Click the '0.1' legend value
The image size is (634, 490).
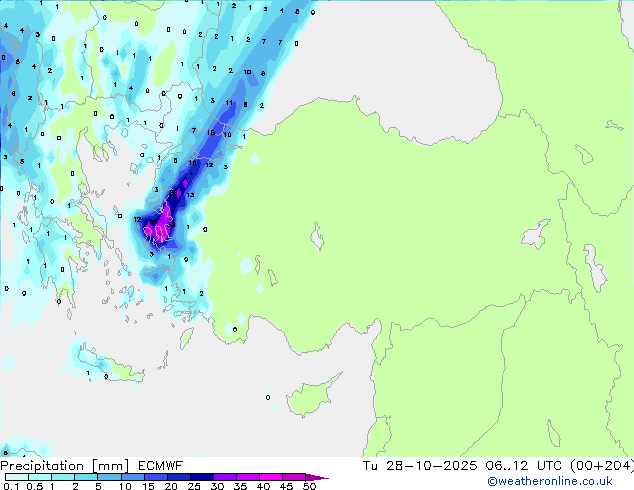[x=11, y=486]
